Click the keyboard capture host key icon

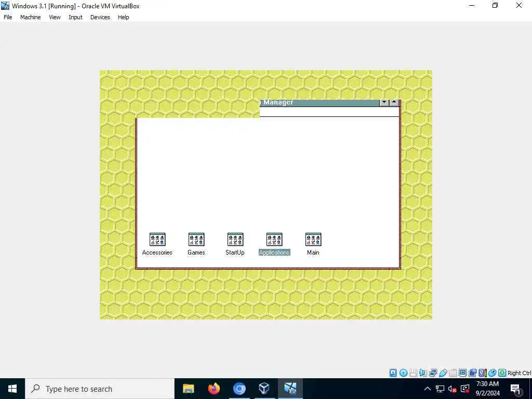tap(502, 373)
